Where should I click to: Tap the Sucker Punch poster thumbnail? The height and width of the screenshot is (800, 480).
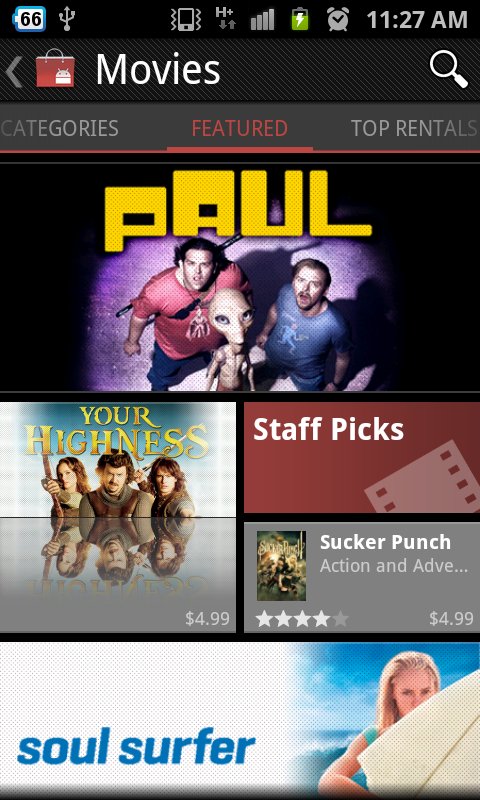point(282,566)
